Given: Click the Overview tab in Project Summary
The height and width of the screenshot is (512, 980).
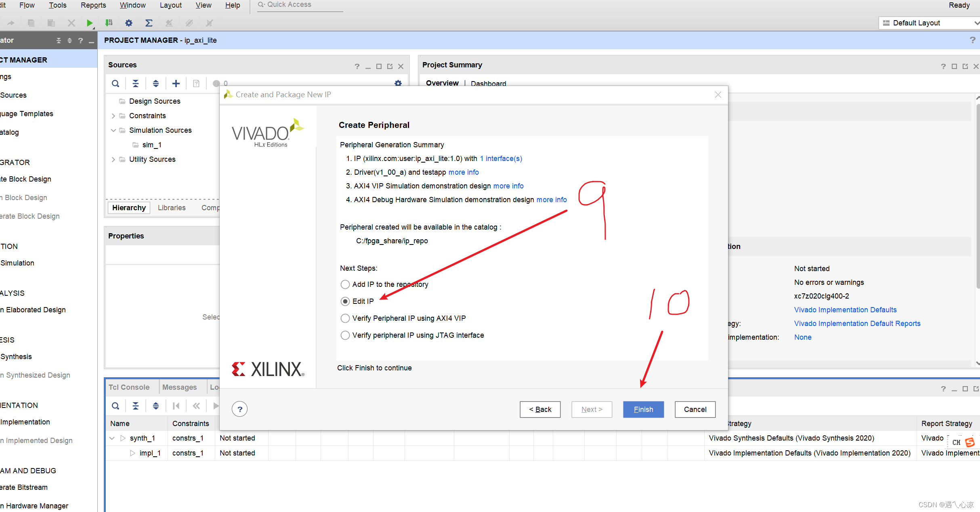Looking at the screenshot, I should tap(442, 83).
